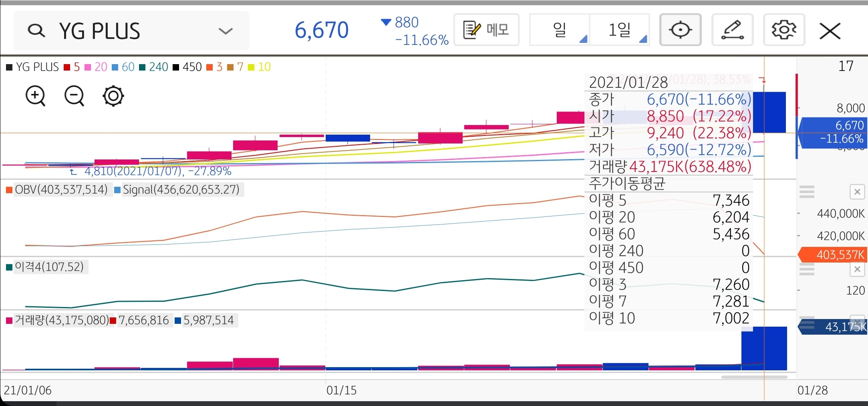This screenshot has height=406, width=868.
Task: Zoom out with the minus magnifier
Action: click(x=74, y=96)
